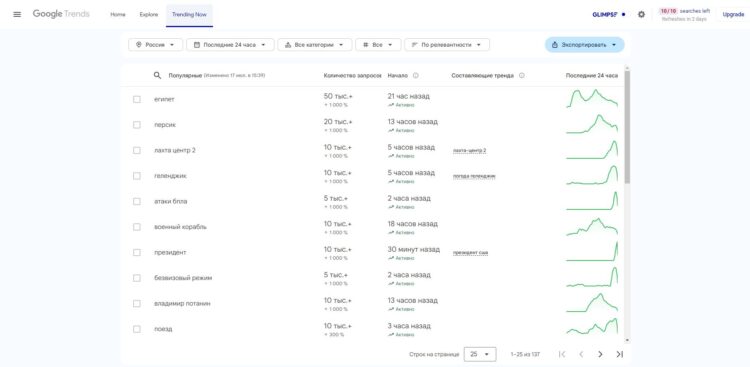Image resolution: width=750 pixels, height=367 pixels.
Task: Select checkbox for геленджик
Action: click(x=137, y=176)
